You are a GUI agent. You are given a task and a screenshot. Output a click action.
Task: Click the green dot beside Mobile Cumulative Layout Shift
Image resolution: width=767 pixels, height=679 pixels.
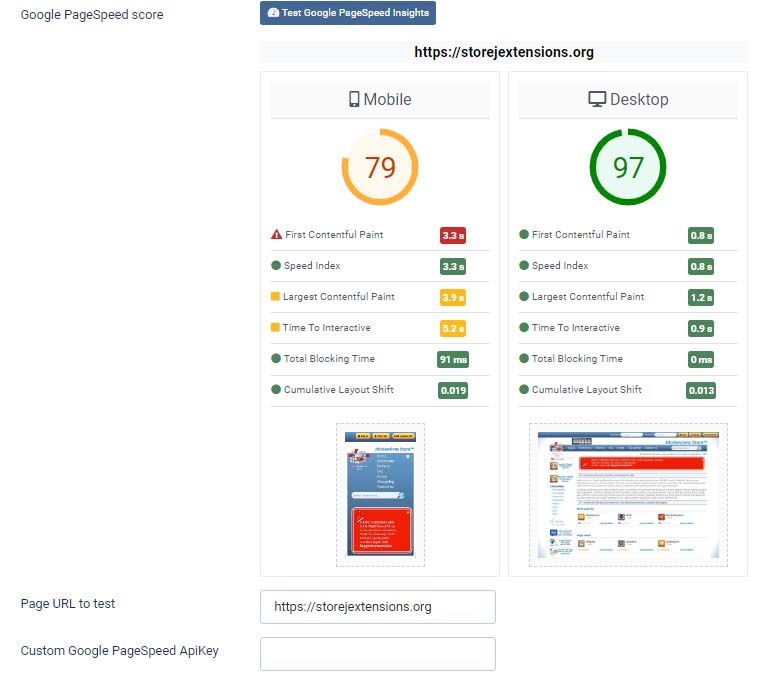(276, 389)
